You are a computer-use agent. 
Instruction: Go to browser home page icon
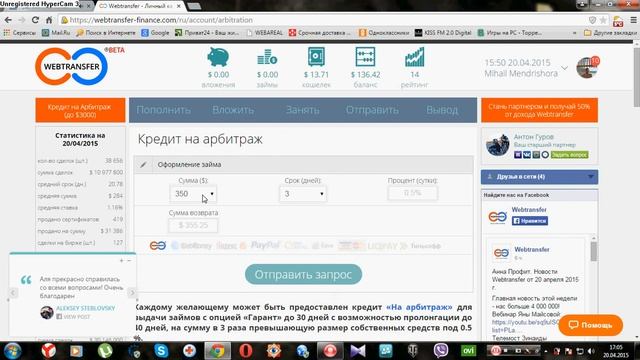[x=49, y=20]
